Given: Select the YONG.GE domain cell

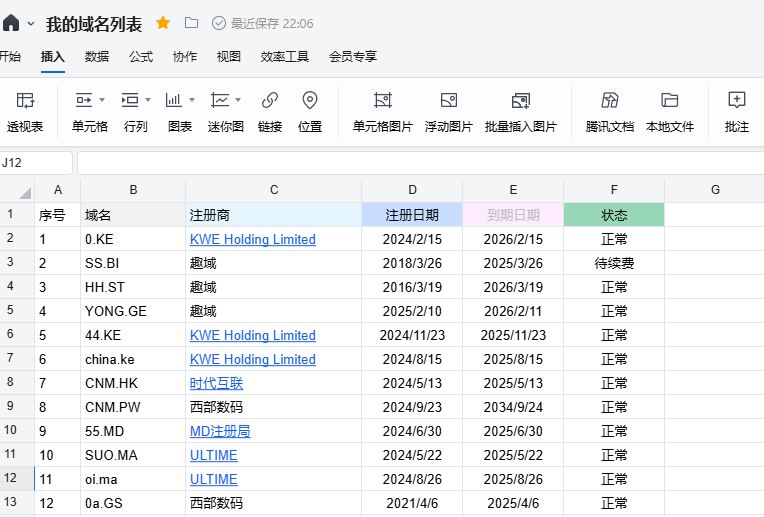Looking at the screenshot, I should [x=133, y=311].
